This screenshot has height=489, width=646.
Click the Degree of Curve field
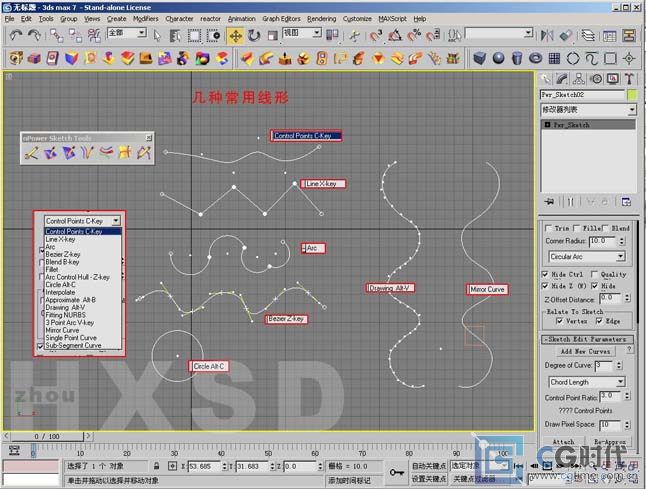pyautogui.click(x=604, y=365)
